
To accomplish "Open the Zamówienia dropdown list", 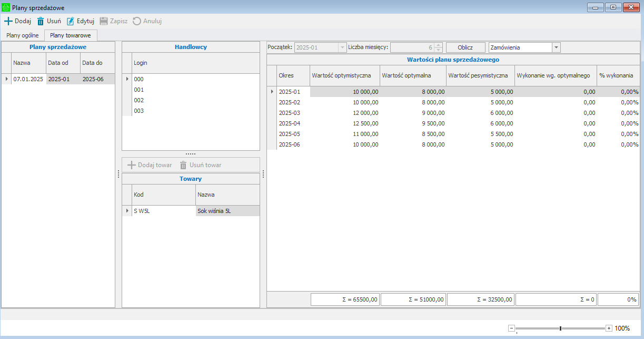I will click(x=556, y=47).
